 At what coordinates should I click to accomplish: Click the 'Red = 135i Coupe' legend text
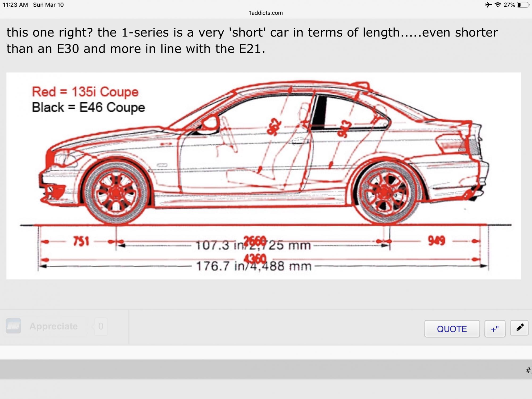(x=85, y=92)
